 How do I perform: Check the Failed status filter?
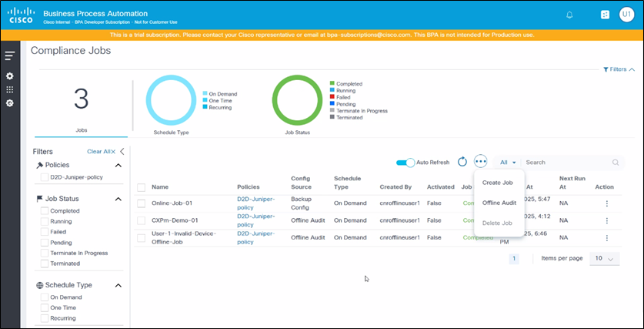[x=45, y=232]
